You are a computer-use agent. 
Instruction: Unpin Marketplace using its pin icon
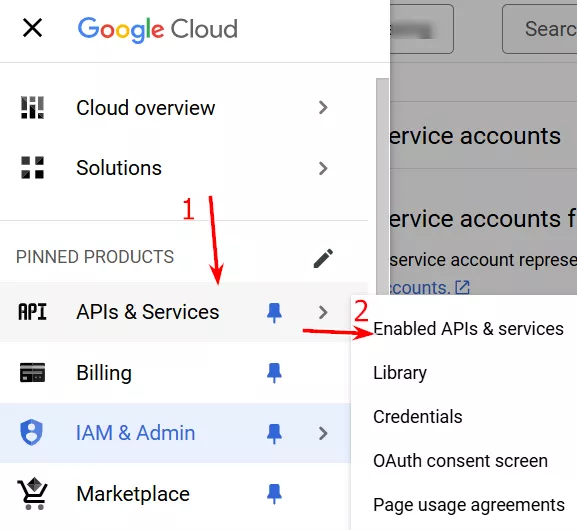pos(274,494)
